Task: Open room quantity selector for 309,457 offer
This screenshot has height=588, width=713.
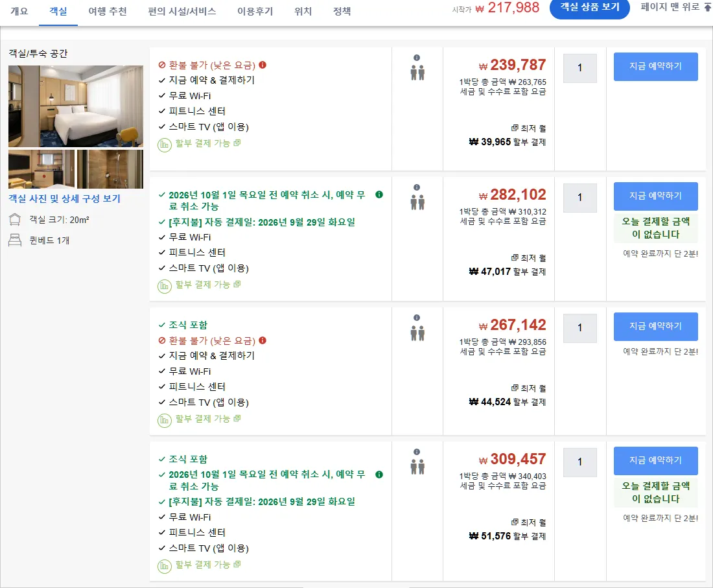Action: click(579, 462)
